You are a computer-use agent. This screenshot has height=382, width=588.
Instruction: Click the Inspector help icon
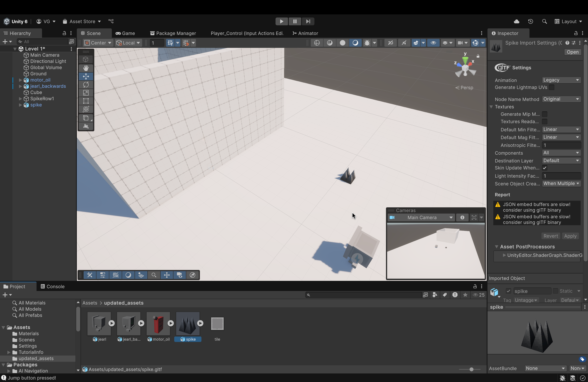(567, 43)
